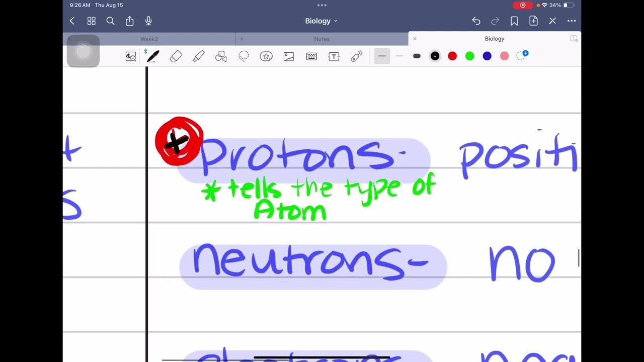This screenshot has height=362, width=644.
Task: Select the zoom window tool
Action: pos(130,57)
